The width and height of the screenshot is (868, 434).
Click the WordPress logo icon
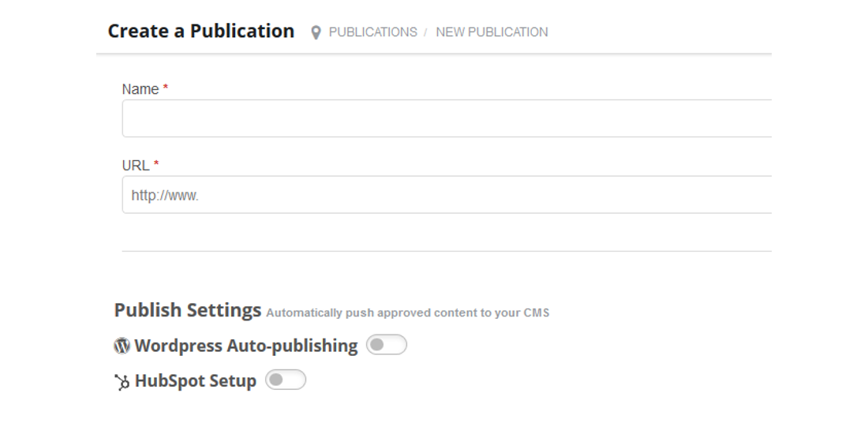[122, 346]
